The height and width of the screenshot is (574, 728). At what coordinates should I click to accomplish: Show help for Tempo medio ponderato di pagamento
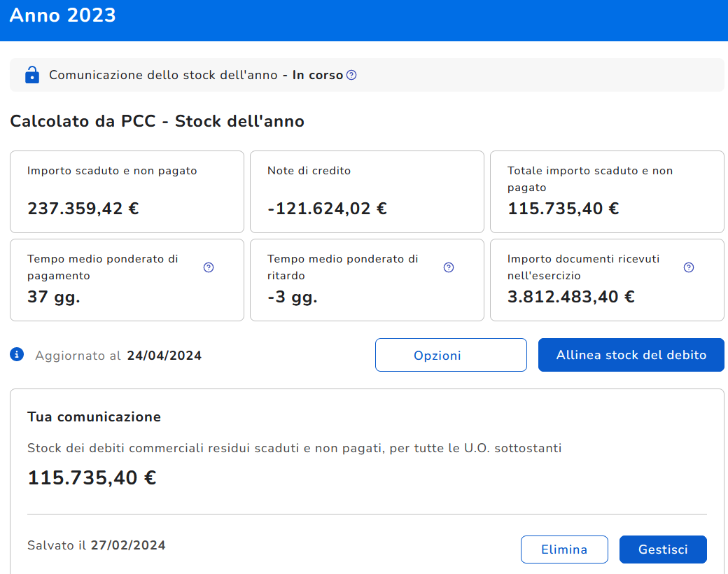(209, 267)
